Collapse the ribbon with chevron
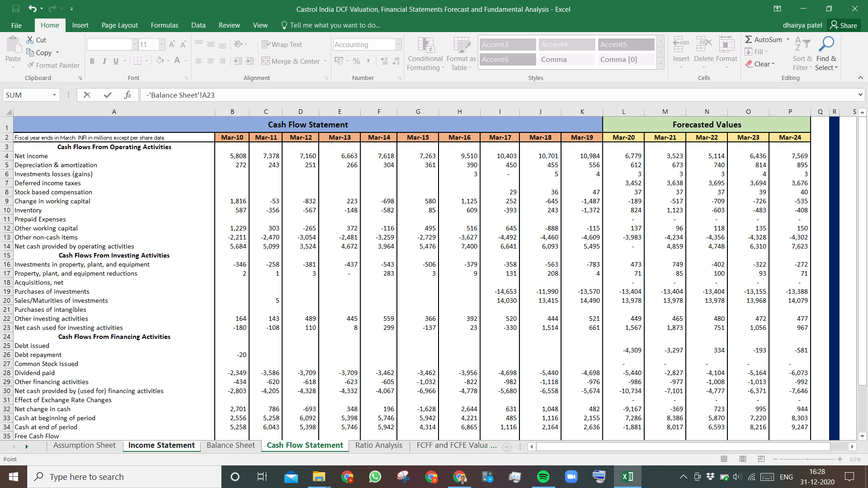This screenshot has width=868, height=488. [860, 78]
